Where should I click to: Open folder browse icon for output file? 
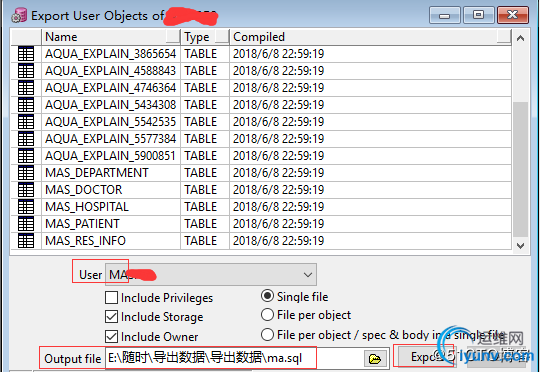pos(375,359)
